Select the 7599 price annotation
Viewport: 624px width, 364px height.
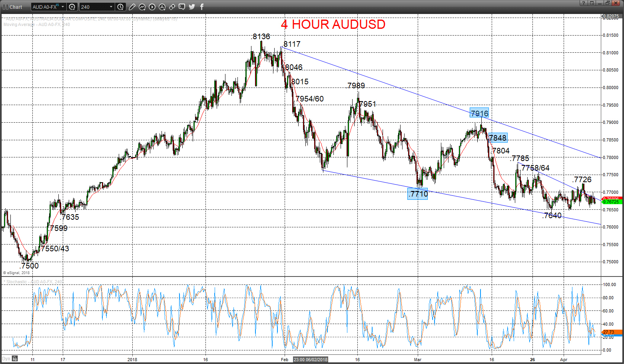59,228
